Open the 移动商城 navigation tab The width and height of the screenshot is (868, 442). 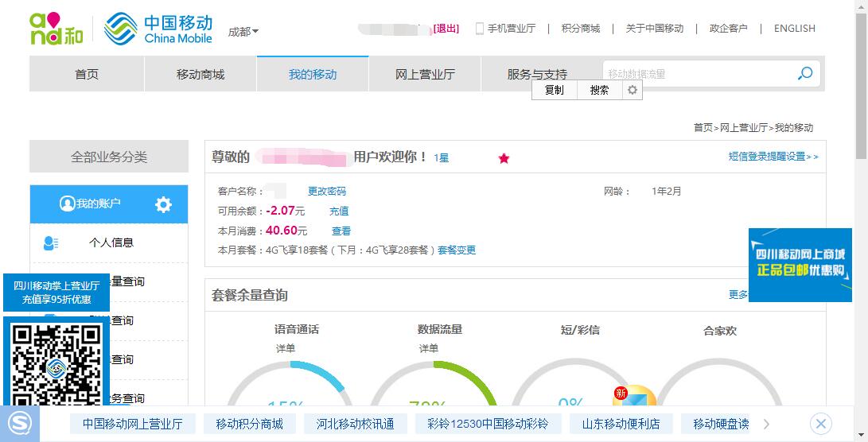pos(200,74)
